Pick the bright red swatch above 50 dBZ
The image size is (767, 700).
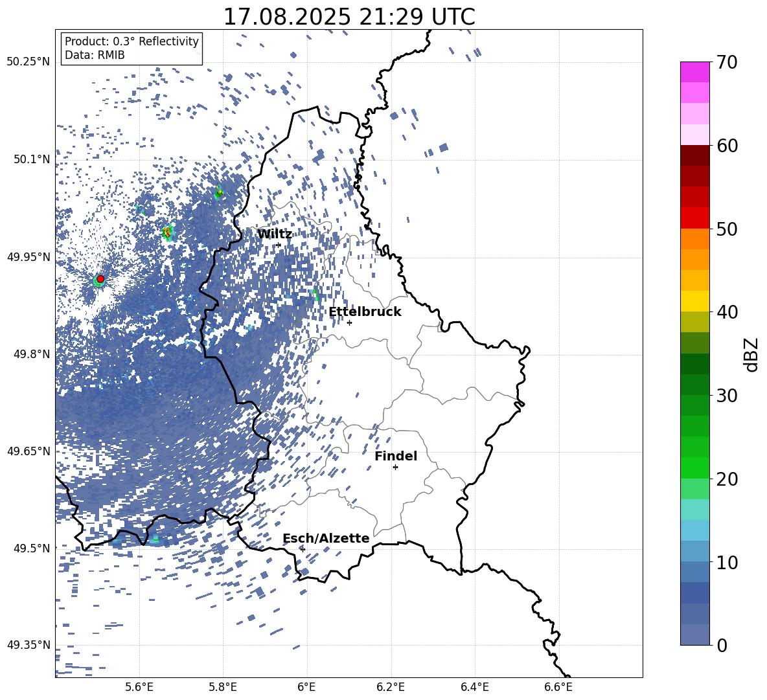[x=694, y=218]
